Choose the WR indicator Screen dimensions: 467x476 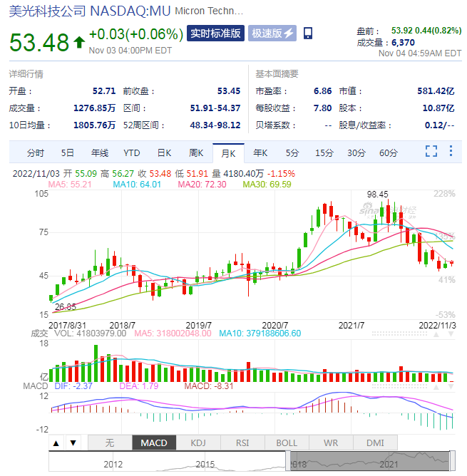click(331, 443)
